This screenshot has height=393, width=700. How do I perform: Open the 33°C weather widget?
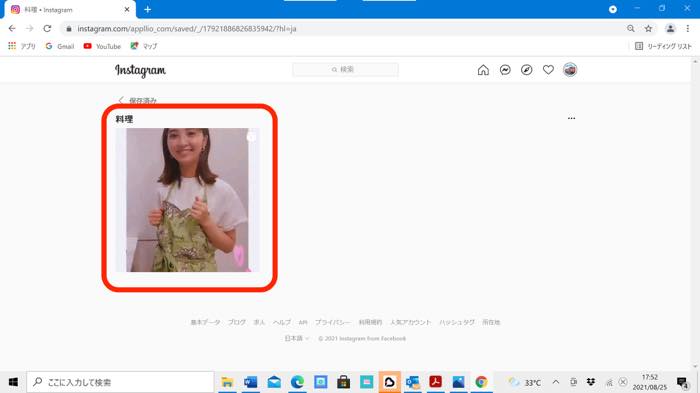click(x=525, y=382)
